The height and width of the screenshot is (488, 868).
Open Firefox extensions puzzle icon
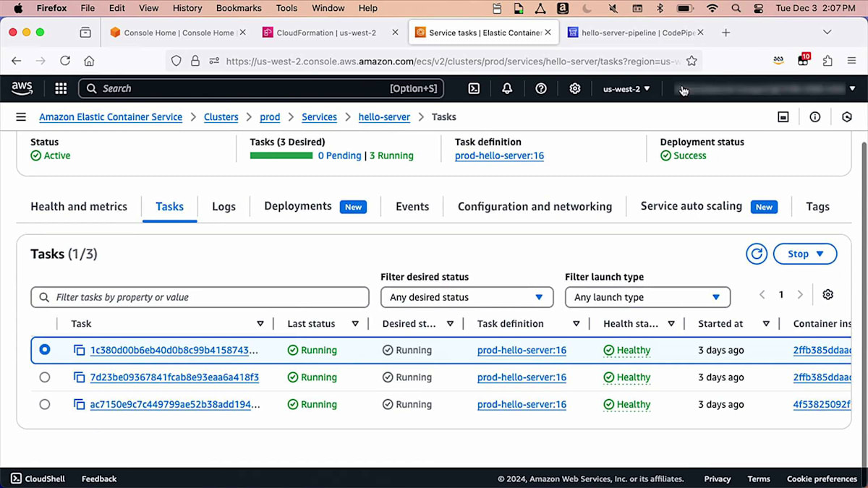coord(827,61)
